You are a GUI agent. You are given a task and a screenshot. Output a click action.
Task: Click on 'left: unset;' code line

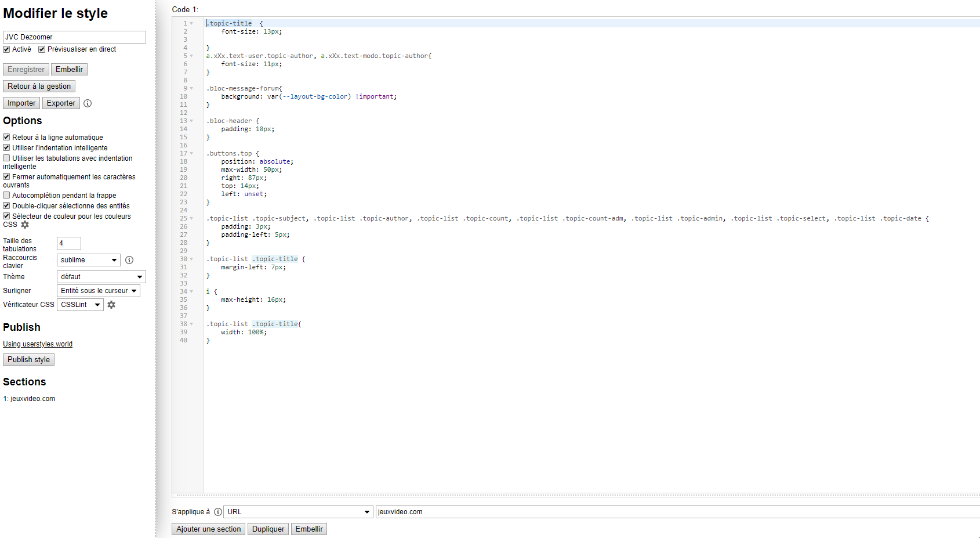(244, 194)
